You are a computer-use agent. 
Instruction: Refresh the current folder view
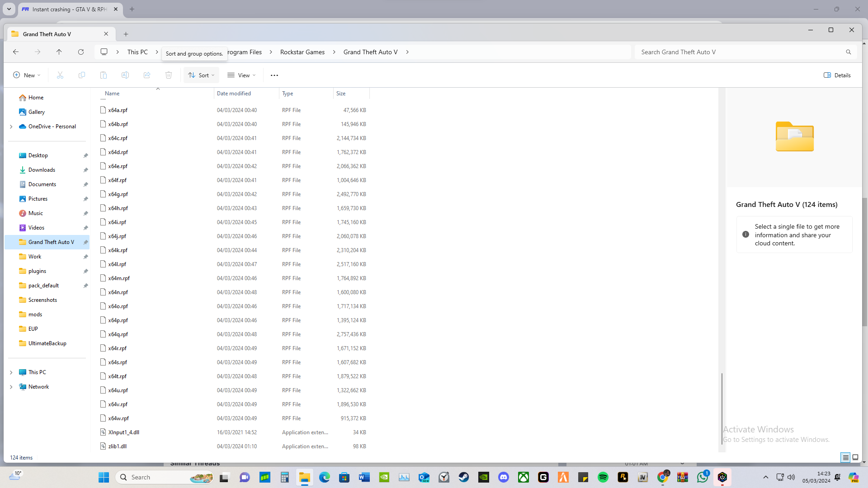point(81,52)
